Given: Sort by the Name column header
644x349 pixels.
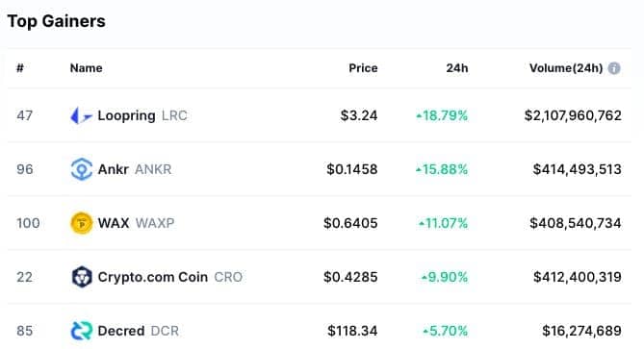Looking at the screenshot, I should [x=86, y=68].
